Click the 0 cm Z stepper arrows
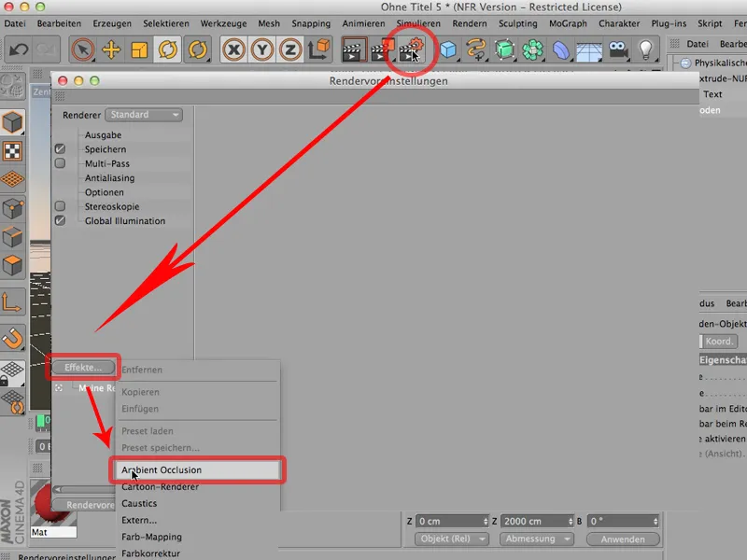The height and width of the screenshot is (560, 747). click(486, 522)
